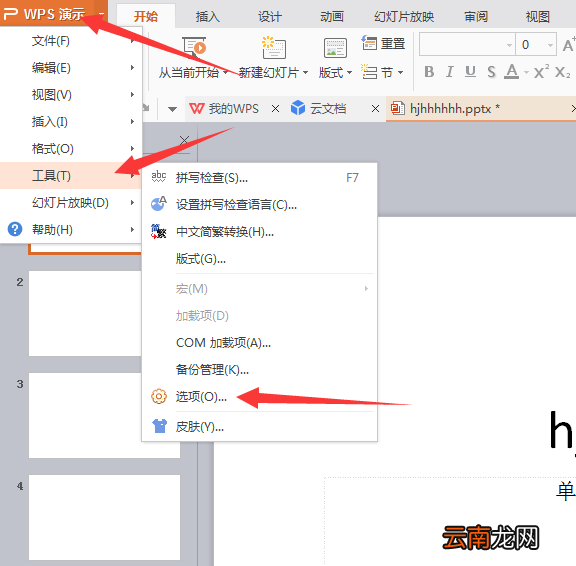Click the abc spell check icon
This screenshot has height=566, width=576.
[159, 177]
